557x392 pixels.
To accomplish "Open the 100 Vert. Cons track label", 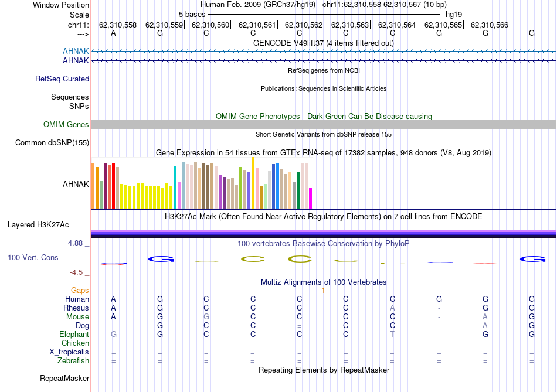I will click(33, 257).
